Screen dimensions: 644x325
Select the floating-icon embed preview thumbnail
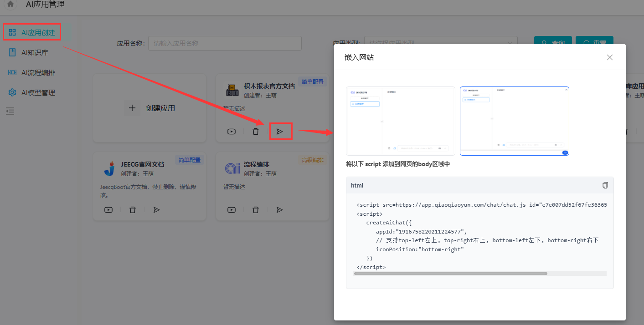(515, 121)
